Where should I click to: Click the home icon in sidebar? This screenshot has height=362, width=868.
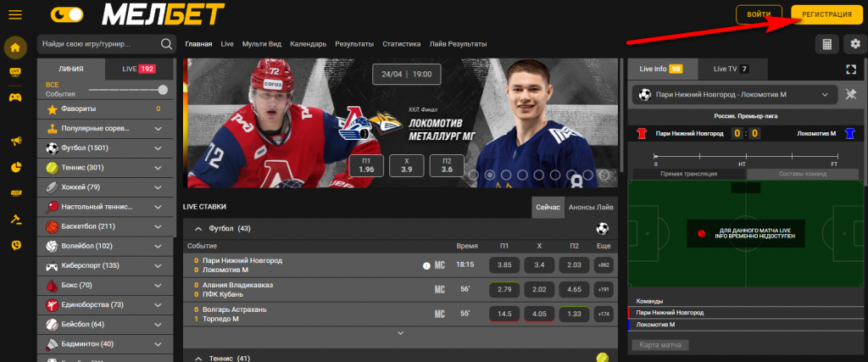tap(15, 47)
